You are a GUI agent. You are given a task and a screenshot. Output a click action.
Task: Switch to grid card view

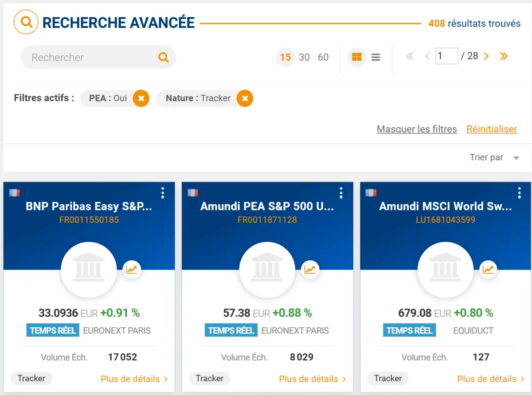pyautogui.click(x=356, y=57)
